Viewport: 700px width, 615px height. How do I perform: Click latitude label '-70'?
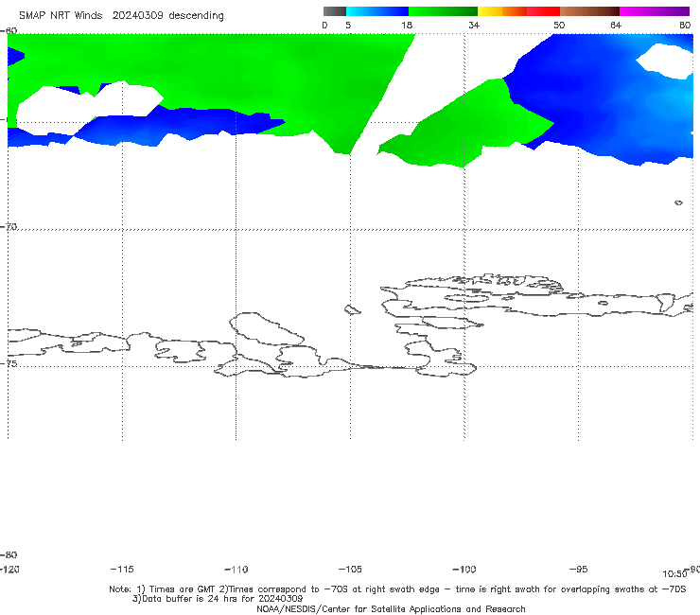pyautogui.click(x=9, y=227)
